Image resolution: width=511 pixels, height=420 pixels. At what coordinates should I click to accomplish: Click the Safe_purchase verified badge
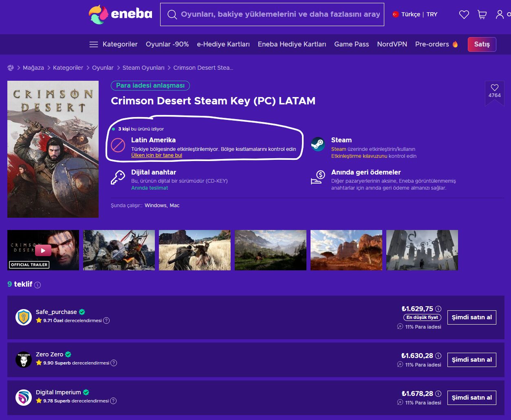82,312
